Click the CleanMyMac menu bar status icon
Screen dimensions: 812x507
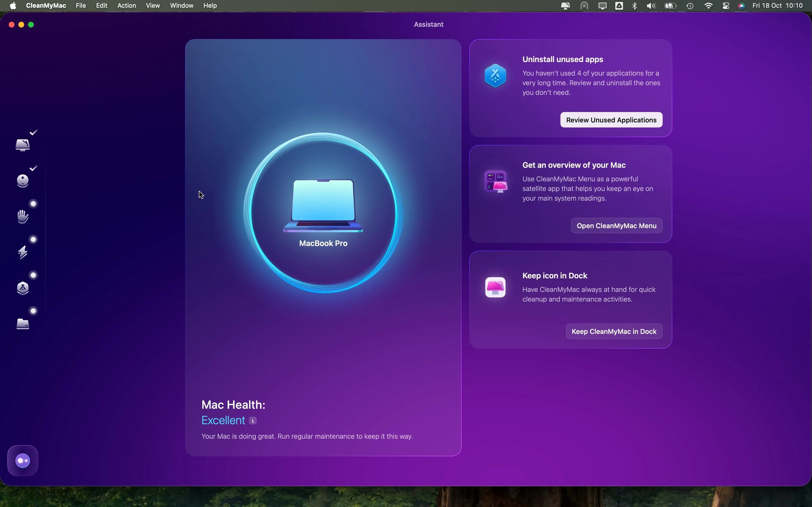tap(566, 6)
